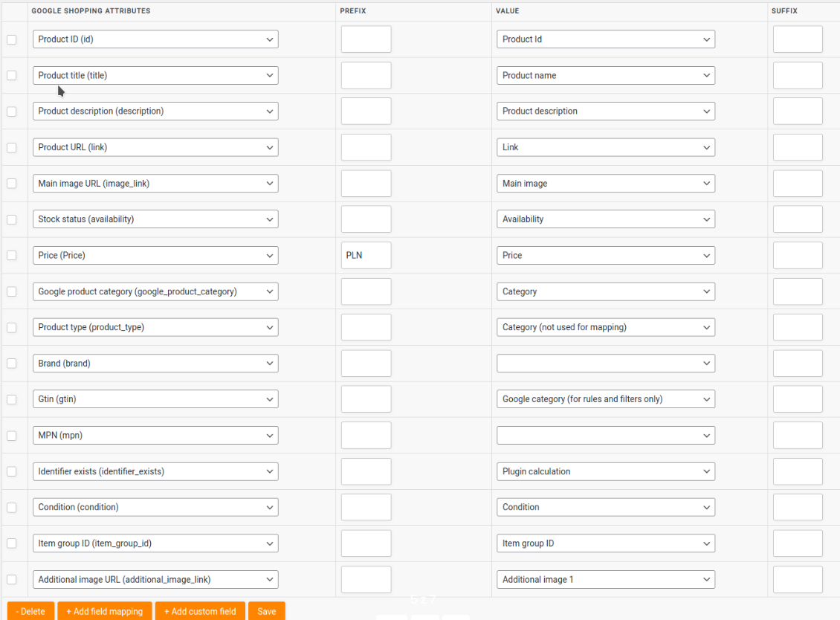Image resolution: width=840 pixels, height=620 pixels.
Task: Open the empty value dropdown for Brand
Action: [x=606, y=364]
